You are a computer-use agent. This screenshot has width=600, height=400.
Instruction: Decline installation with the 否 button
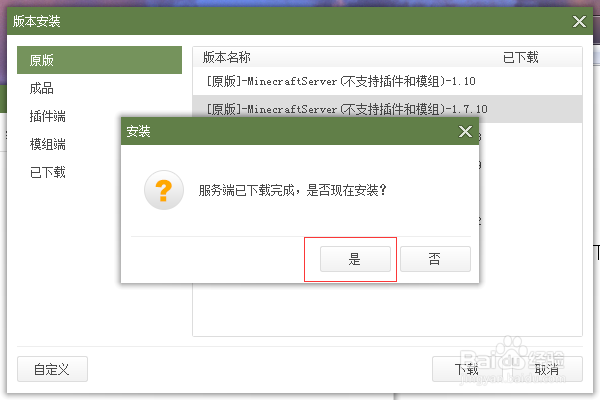(435, 259)
